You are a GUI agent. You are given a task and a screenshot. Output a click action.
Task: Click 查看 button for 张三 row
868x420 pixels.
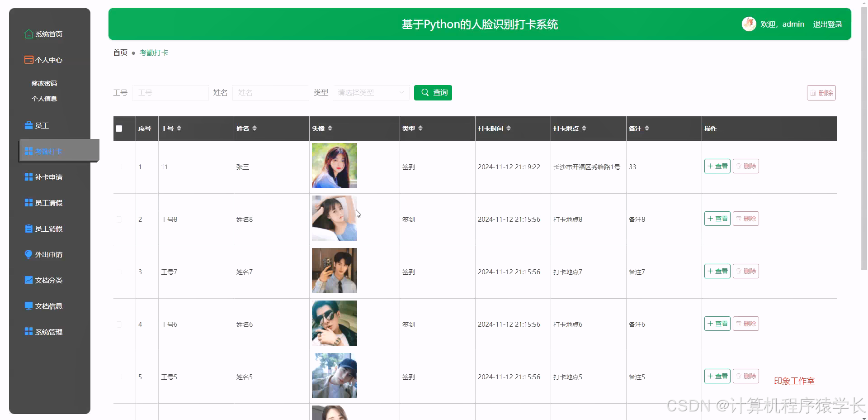(717, 166)
